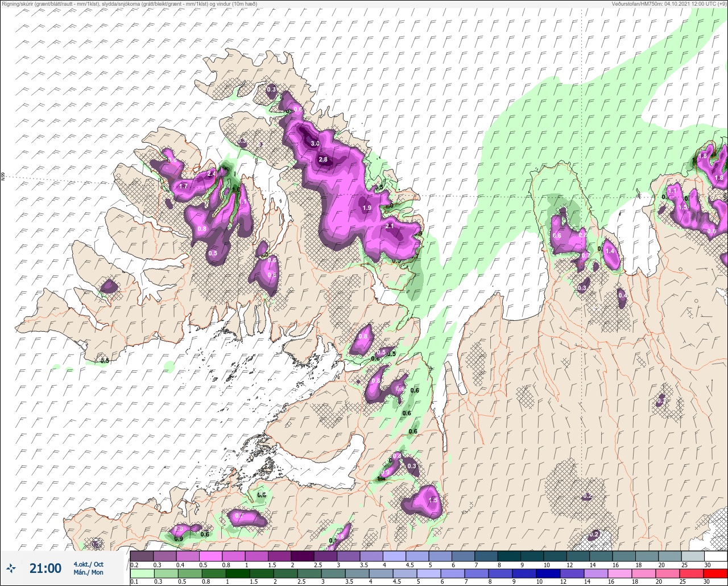Viewport: 728px width, 586px height.
Task: Click the 1.9 snowfall value on the map
Action: coord(367,208)
